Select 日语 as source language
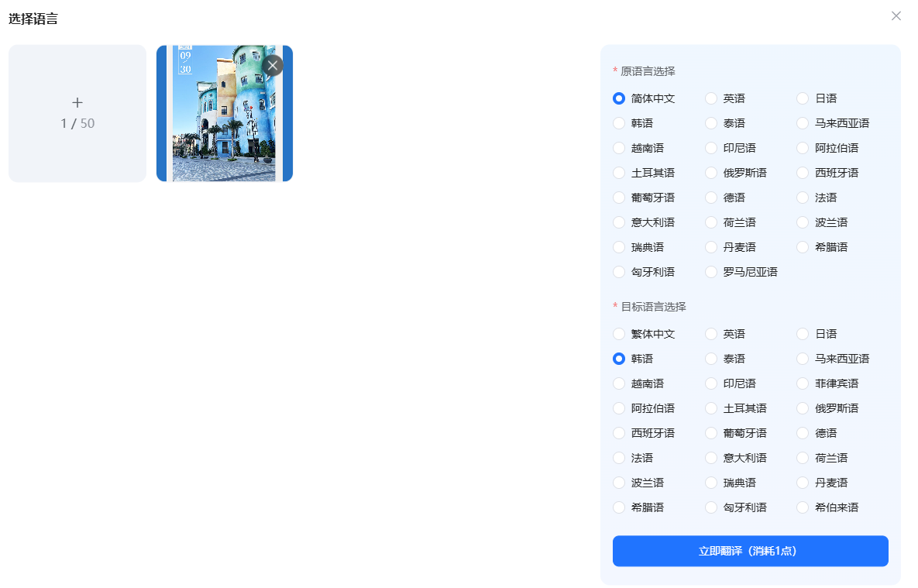Image resolution: width=918 pixels, height=588 pixels. coord(803,98)
